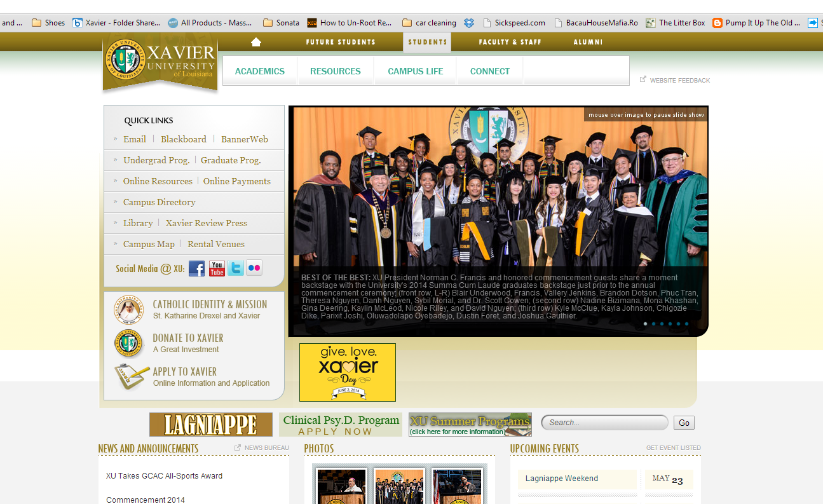Select the Alumni tab
Image resolution: width=823 pixels, height=504 pixels.
coord(588,42)
